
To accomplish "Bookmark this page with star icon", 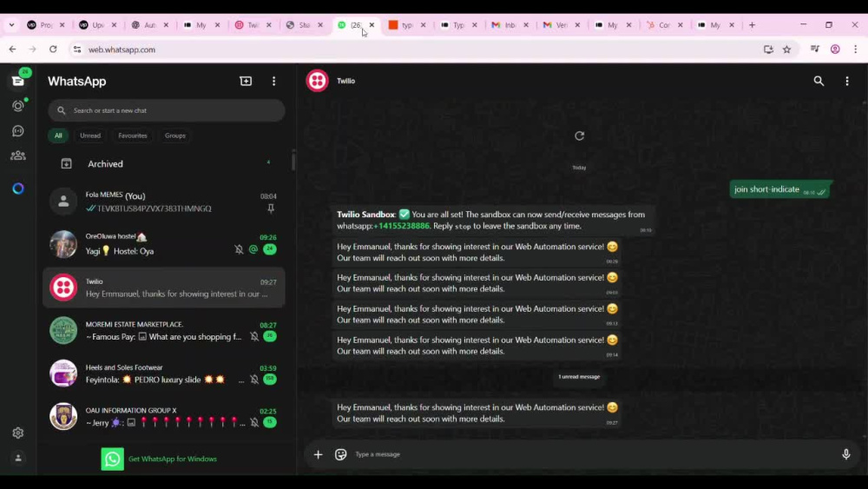I will click(x=786, y=50).
